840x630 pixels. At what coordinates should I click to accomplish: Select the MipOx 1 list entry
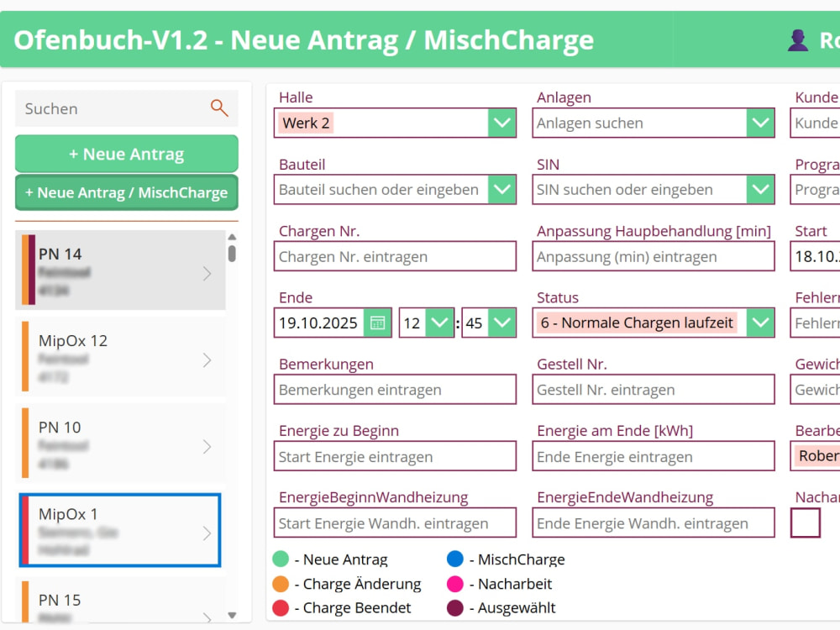[120, 530]
